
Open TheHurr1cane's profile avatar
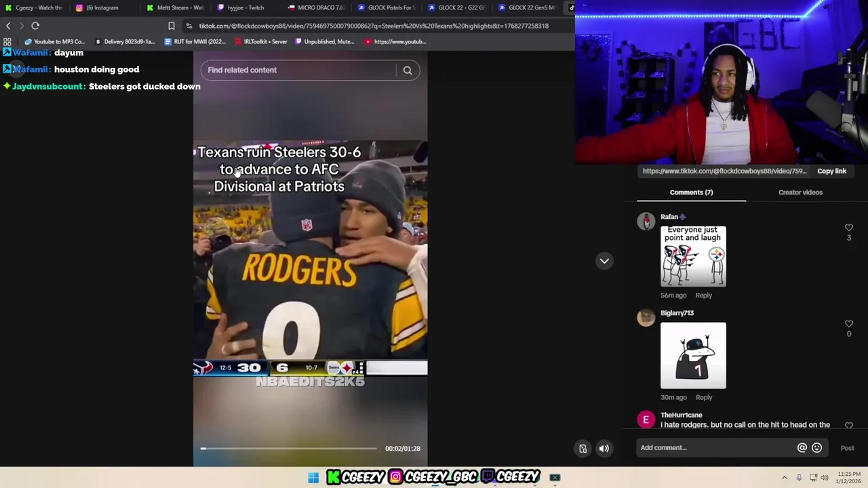[646, 420]
